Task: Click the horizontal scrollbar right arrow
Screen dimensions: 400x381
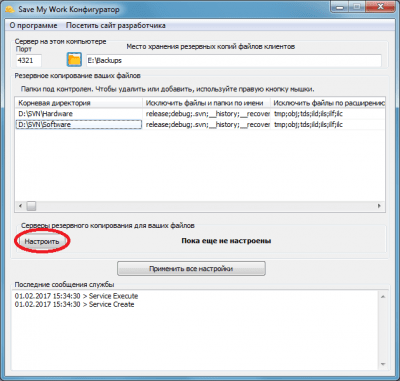Action: point(379,206)
